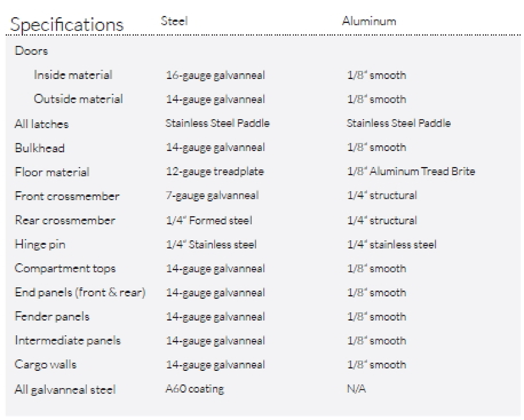The image size is (524, 420).
Task: Click the Doors row label
Action: (x=31, y=51)
